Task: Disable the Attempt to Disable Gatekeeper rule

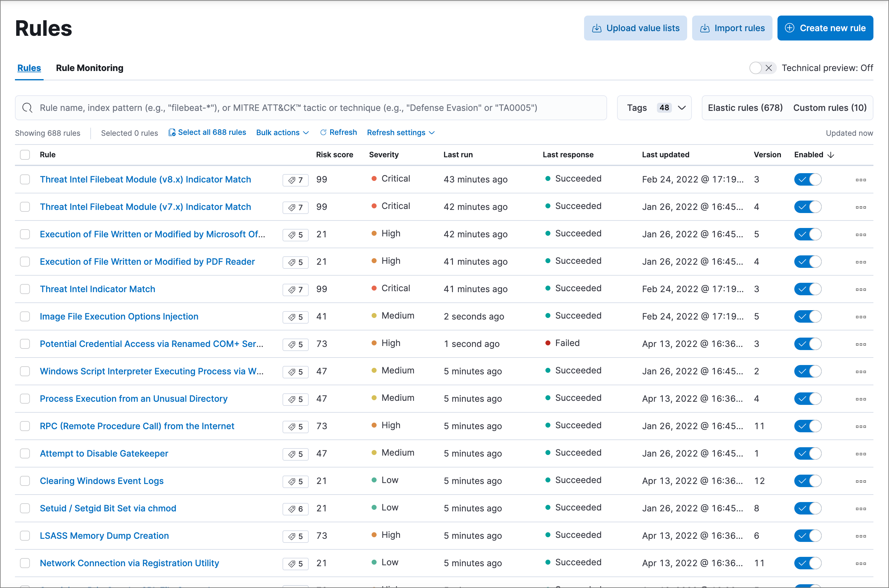Action: tap(807, 453)
